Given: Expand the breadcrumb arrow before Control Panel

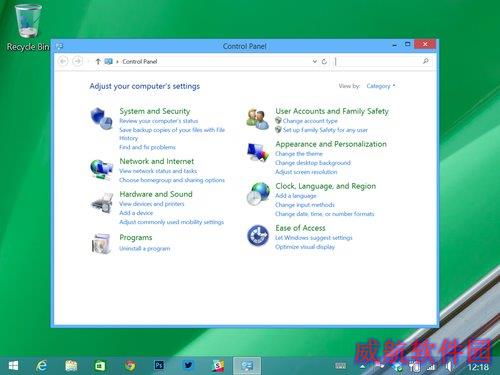Looking at the screenshot, I should click(117, 62).
